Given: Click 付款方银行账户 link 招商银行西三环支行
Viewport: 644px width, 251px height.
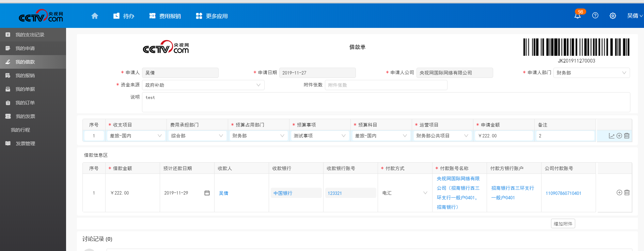Looking at the screenshot, I should tap(513, 193).
